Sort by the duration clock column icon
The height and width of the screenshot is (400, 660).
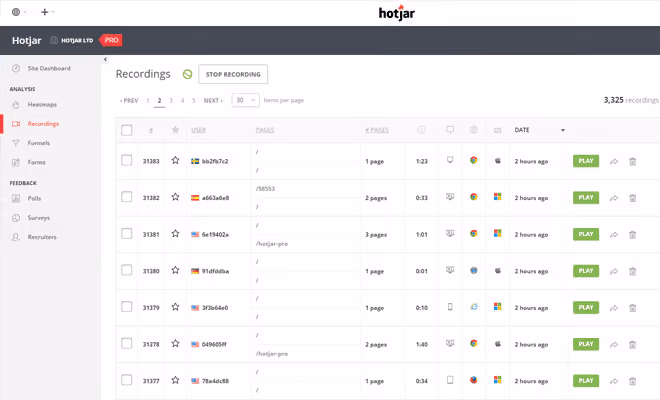pos(421,130)
